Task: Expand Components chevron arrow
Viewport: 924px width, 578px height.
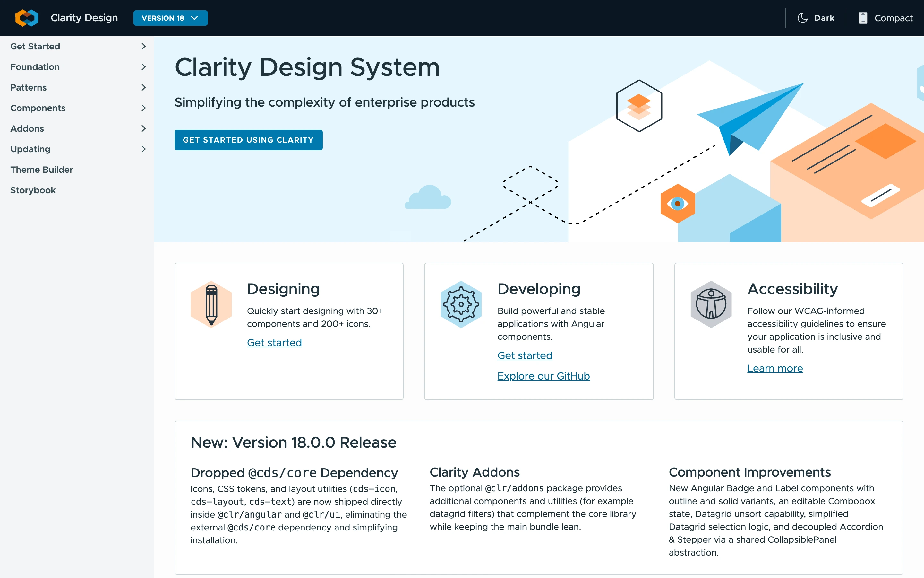Action: 143,108
